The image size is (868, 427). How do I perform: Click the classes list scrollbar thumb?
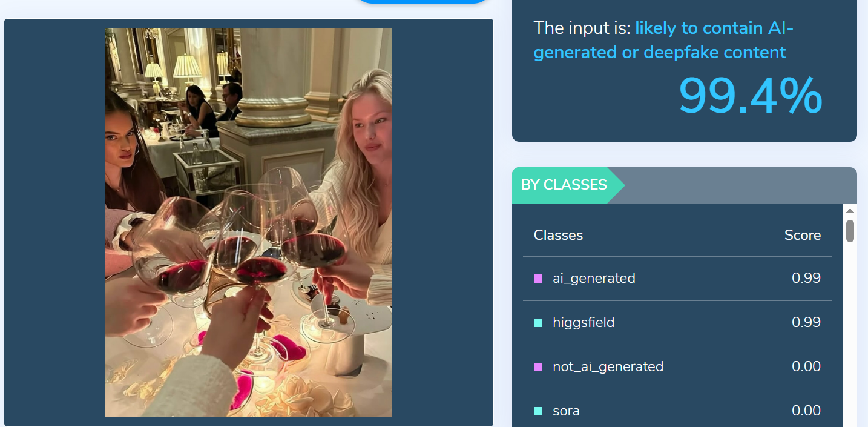click(850, 231)
